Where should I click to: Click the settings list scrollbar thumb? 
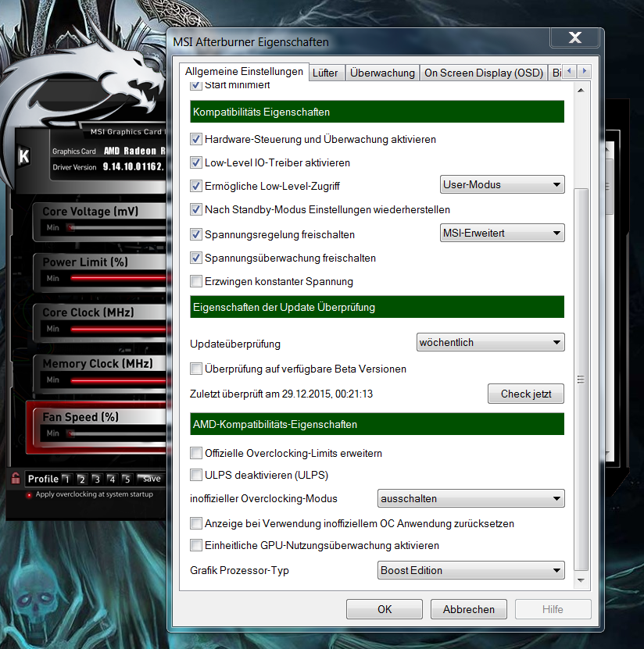pos(581,379)
